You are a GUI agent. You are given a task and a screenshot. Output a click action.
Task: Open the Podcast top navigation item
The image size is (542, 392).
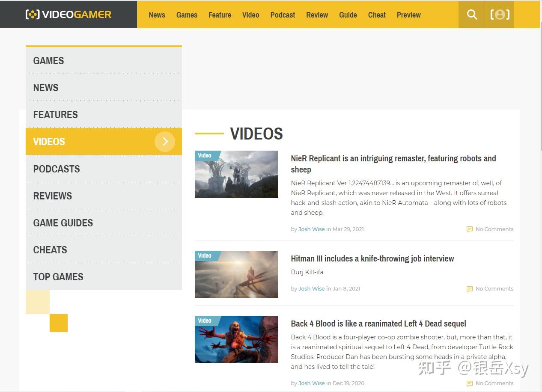283,15
